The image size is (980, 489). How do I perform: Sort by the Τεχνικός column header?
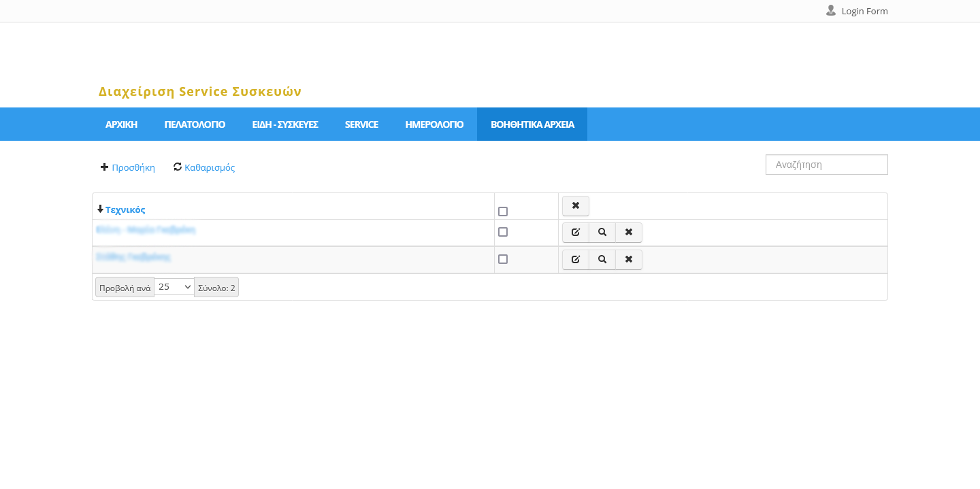pyautogui.click(x=125, y=210)
